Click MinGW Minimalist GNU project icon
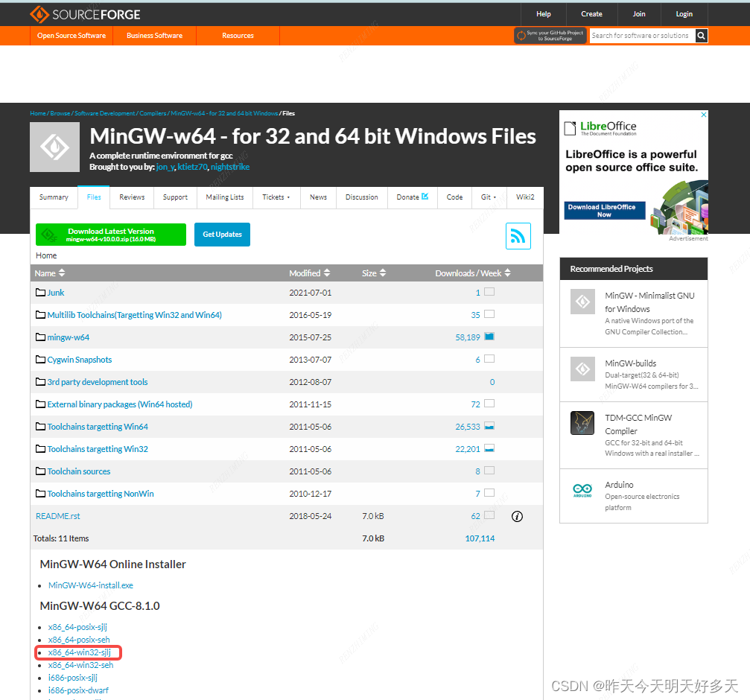The image size is (750, 700). click(x=582, y=302)
